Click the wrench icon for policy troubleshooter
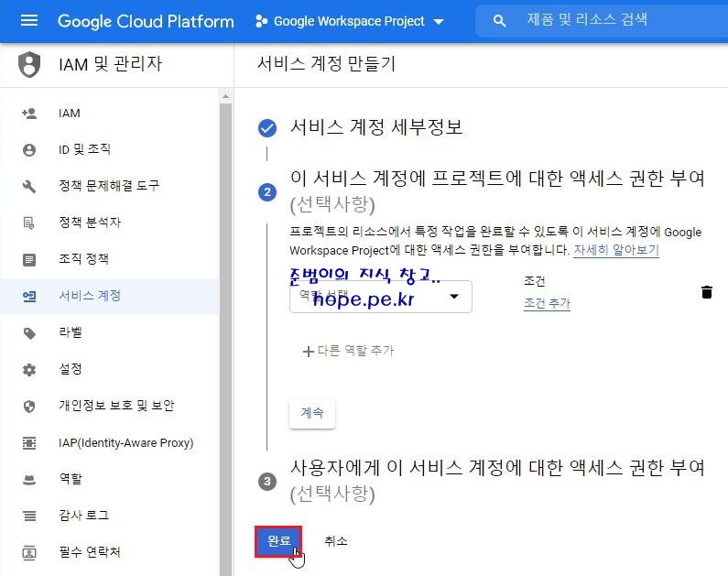Image resolution: width=728 pixels, height=576 pixels. pyautogui.click(x=29, y=186)
